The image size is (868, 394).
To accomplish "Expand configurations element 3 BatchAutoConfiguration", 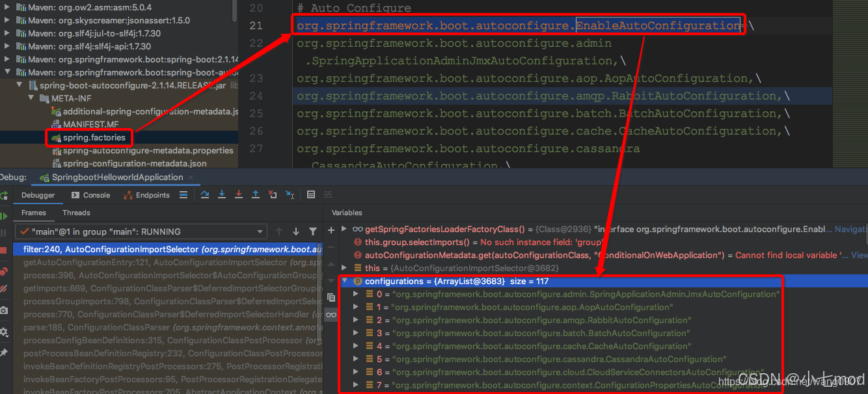I will point(355,333).
